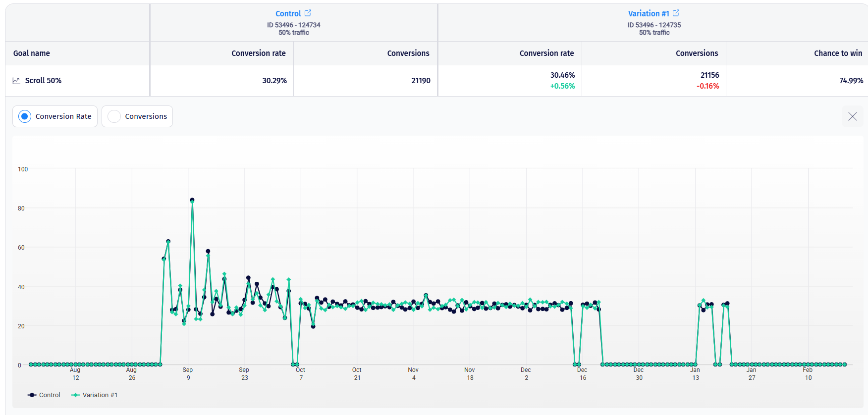Select the Conversions radio button

(114, 116)
